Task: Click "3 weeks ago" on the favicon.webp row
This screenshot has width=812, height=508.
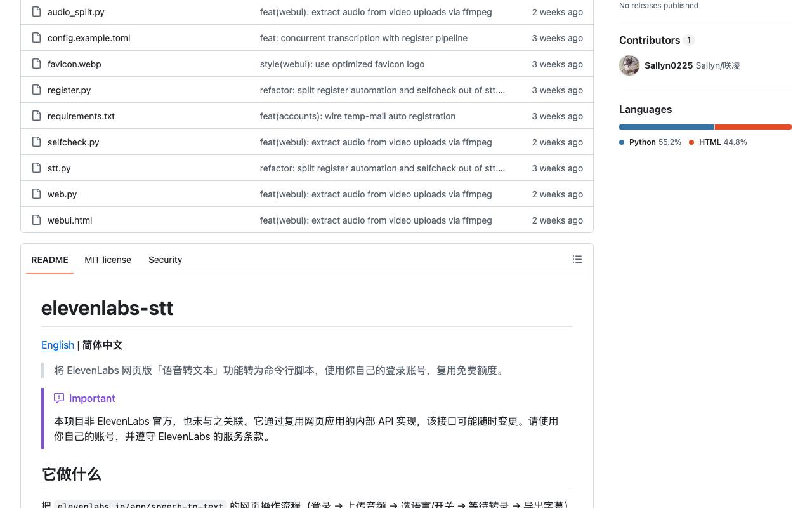Action: point(558,64)
